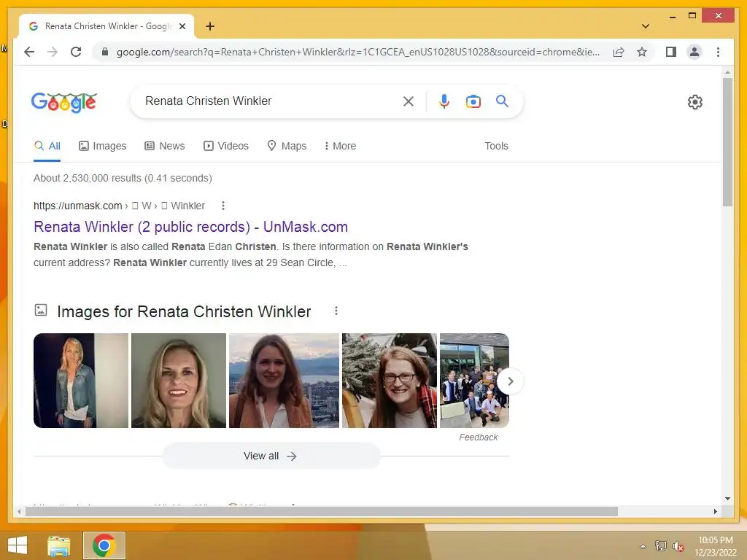Click the vertical scrollbar thumb

[x=727, y=142]
